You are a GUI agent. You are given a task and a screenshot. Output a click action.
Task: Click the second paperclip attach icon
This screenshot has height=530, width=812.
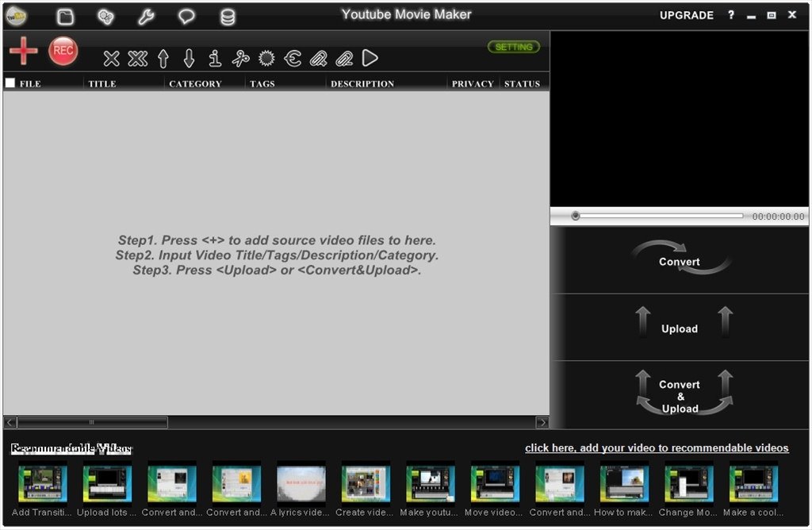click(x=344, y=59)
